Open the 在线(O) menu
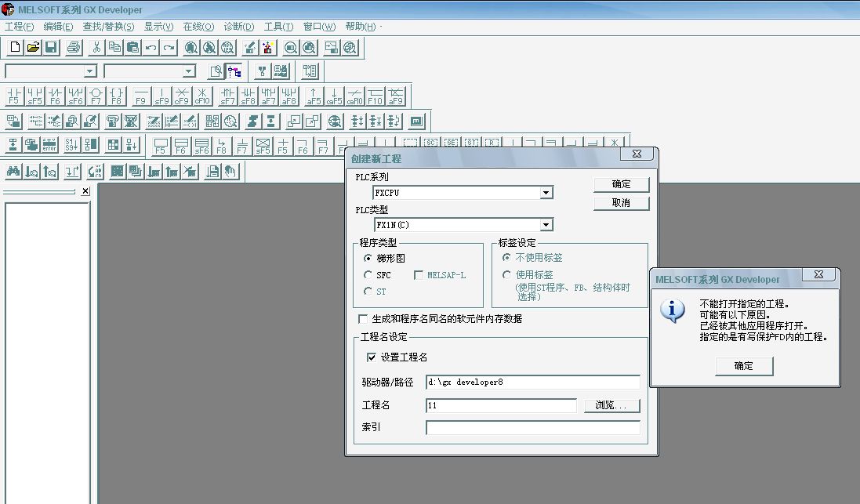 pos(198,27)
